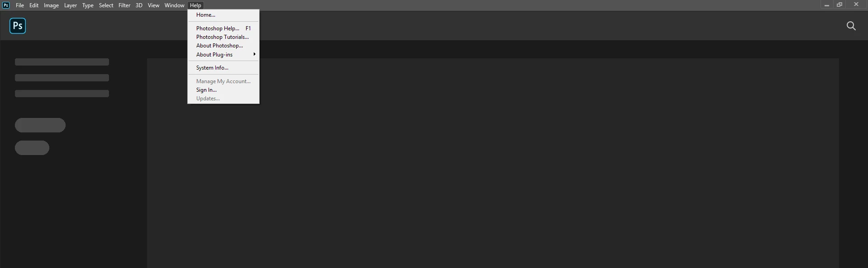Screen dimensions: 868x268
Task: Open the File menu
Action: pyautogui.click(x=20, y=5)
